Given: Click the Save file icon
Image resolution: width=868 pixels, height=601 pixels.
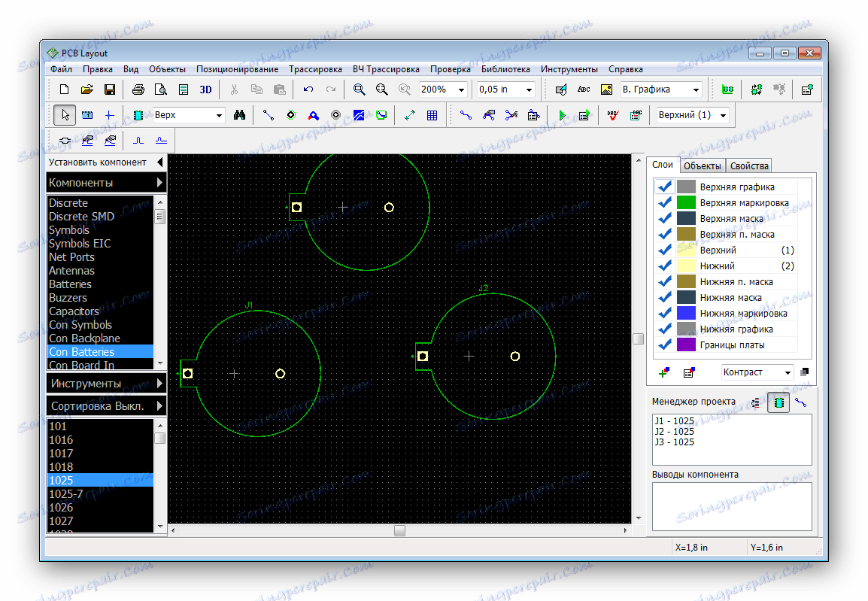Looking at the screenshot, I should (109, 90).
